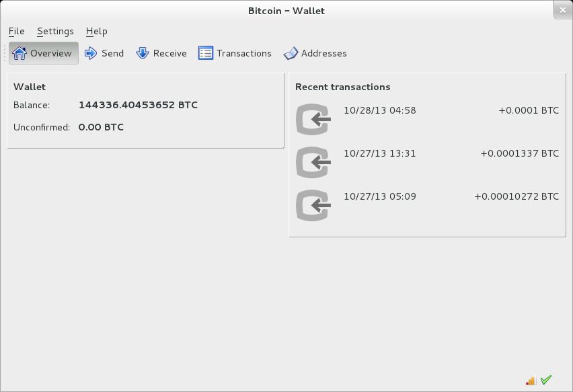The image size is (573, 392).
Task: Click the +0.00010272 BTC amount
Action: [x=517, y=196]
